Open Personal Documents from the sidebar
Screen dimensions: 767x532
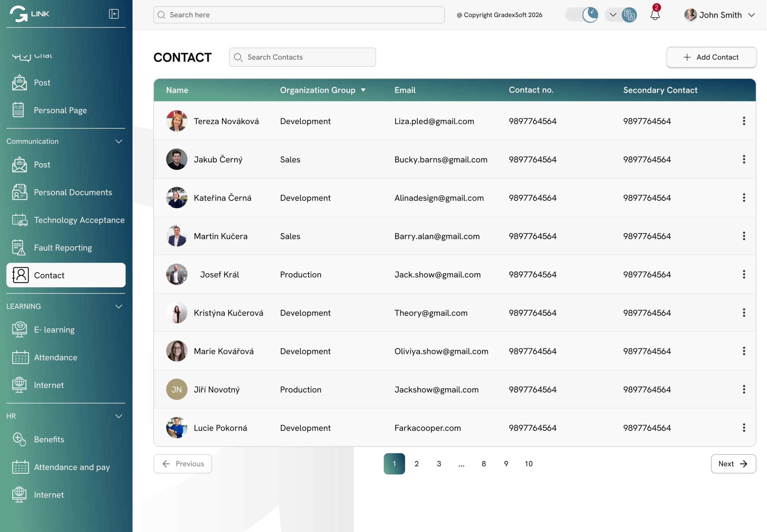pos(73,192)
